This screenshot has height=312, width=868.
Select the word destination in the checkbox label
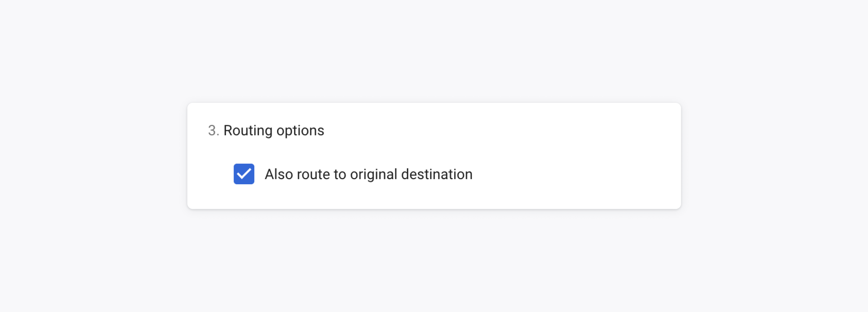437,174
